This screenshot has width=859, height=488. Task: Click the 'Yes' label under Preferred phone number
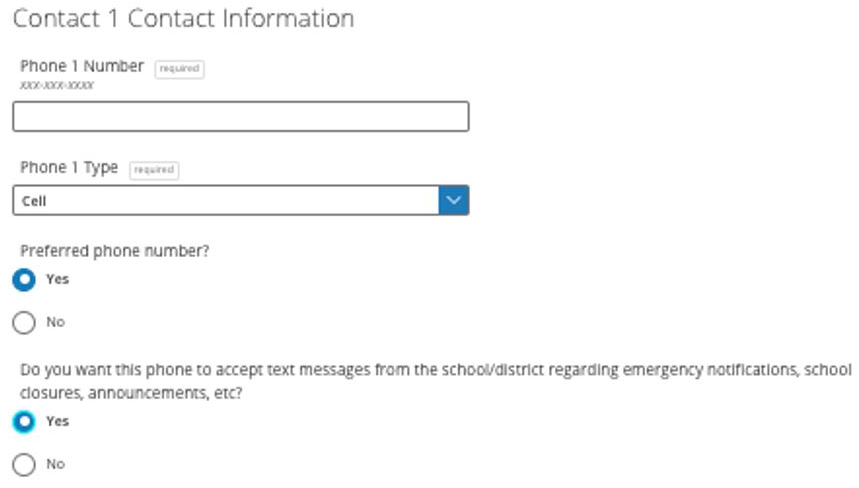[58, 280]
